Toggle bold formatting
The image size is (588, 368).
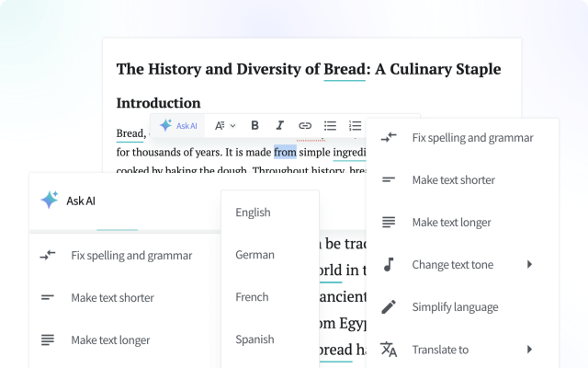tap(255, 126)
